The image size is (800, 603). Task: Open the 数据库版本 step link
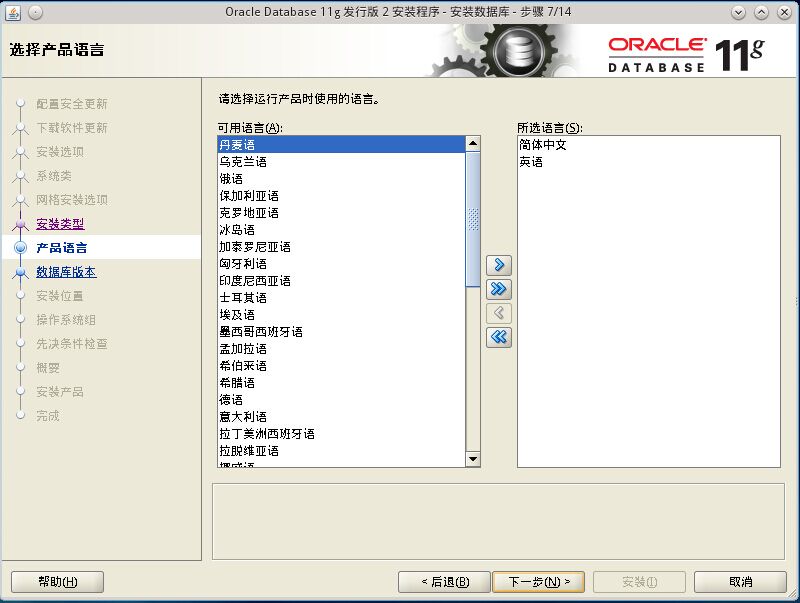tap(66, 272)
